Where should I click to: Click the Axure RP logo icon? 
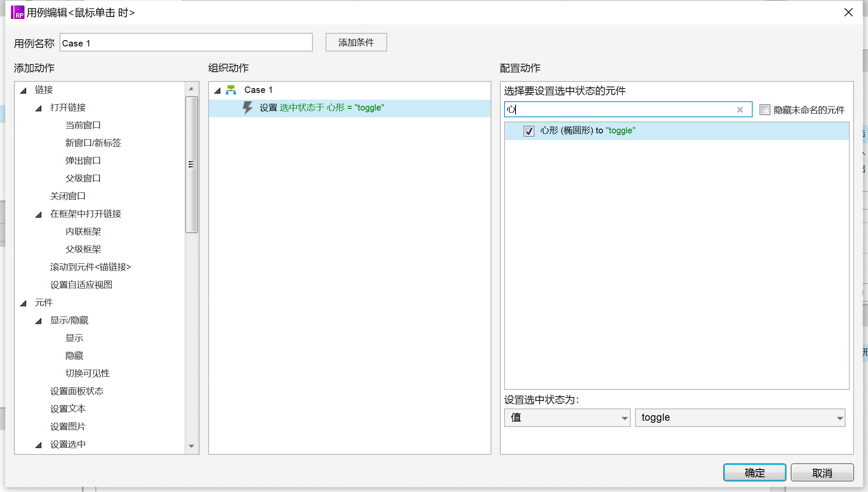pos(17,12)
